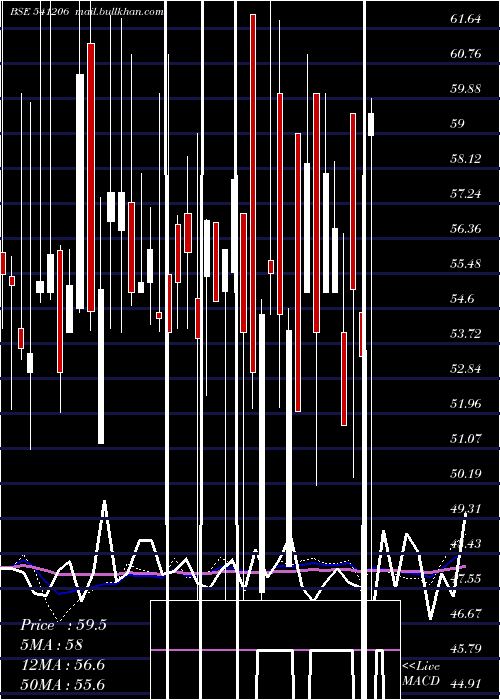
Task: Click the 51.96 price axis label
Action: [x=466, y=404]
